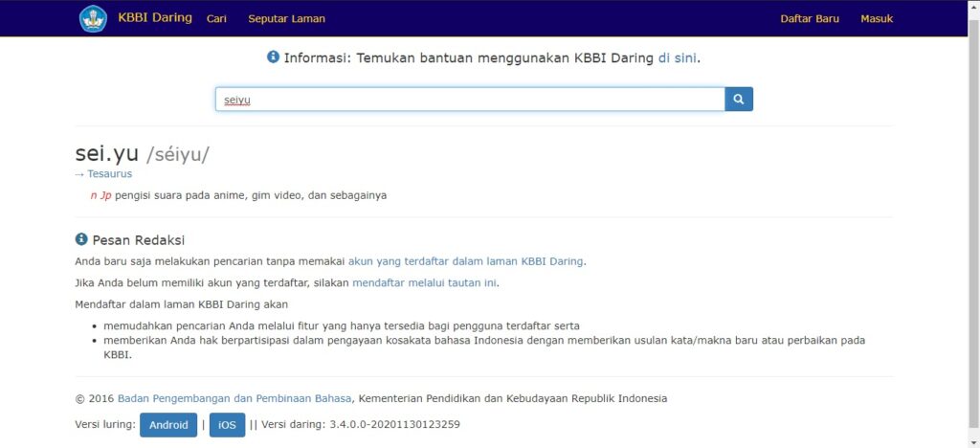Viewport: 980px width, 448px height.
Task: Click the sei.yu entry heading
Action: (107, 153)
